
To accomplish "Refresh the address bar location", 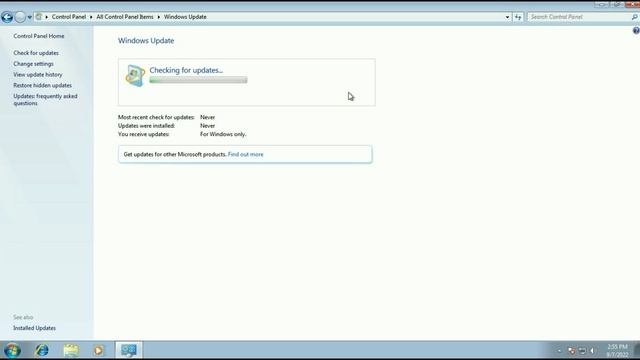I will point(518,17).
